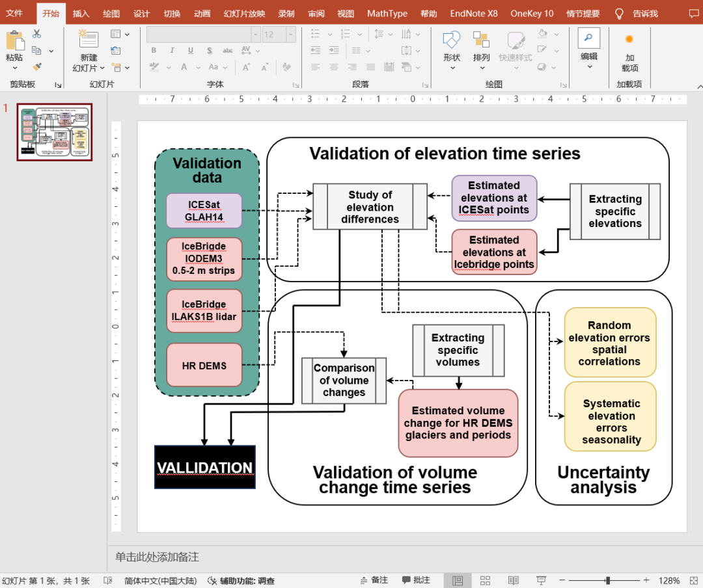This screenshot has width=703, height=588.
Task: Open Clipboard pane launcher
Action: 58,85
